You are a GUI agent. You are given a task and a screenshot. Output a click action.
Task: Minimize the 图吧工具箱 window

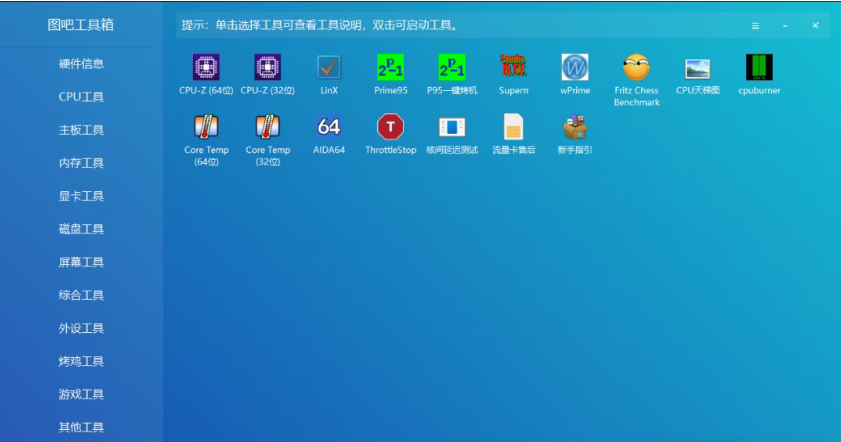(785, 26)
